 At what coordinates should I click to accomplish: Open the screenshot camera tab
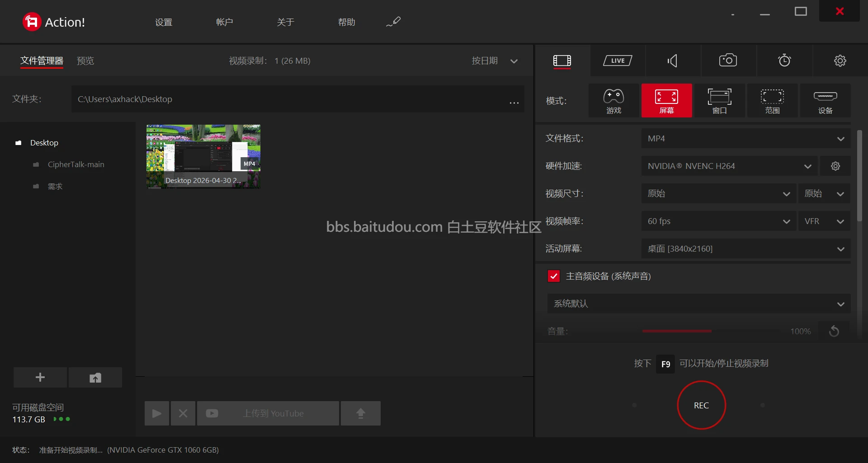coord(728,60)
